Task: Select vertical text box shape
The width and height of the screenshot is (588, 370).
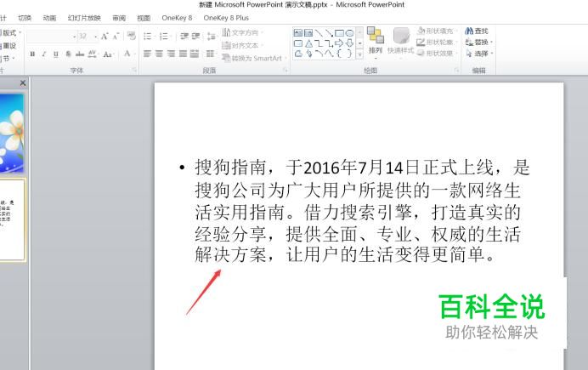Action: click(308, 33)
